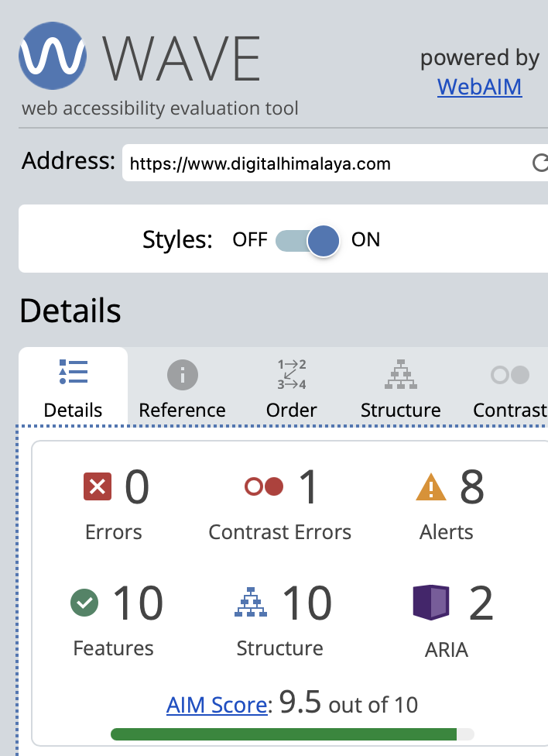This screenshot has height=756, width=548.
Task: Click the 'Alerts' label
Action: pos(447,532)
